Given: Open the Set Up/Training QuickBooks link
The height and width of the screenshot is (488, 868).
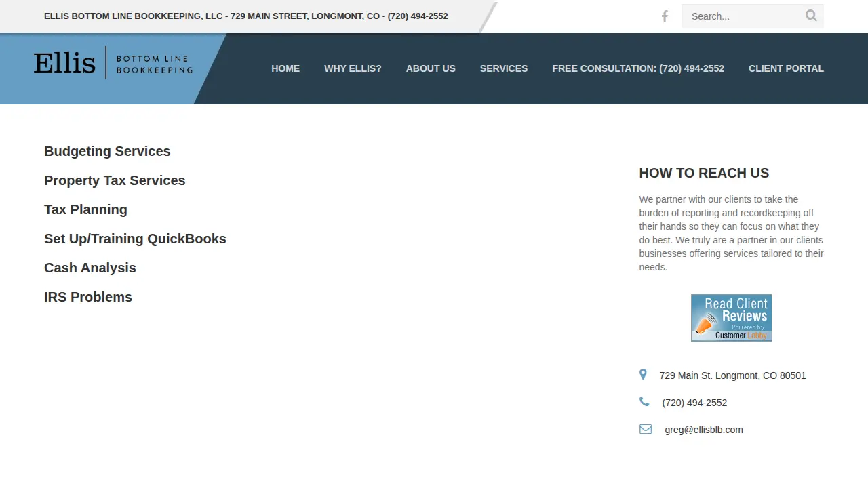Looking at the screenshot, I should point(135,239).
